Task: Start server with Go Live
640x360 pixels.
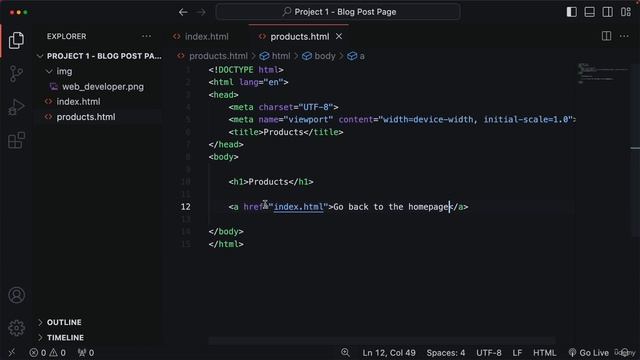Action: tap(588, 353)
